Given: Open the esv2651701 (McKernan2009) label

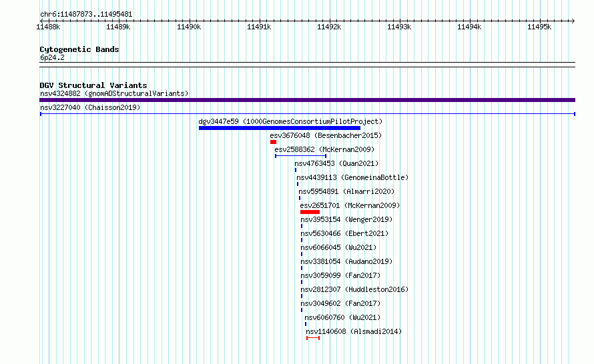Looking at the screenshot, I should 350,205.
